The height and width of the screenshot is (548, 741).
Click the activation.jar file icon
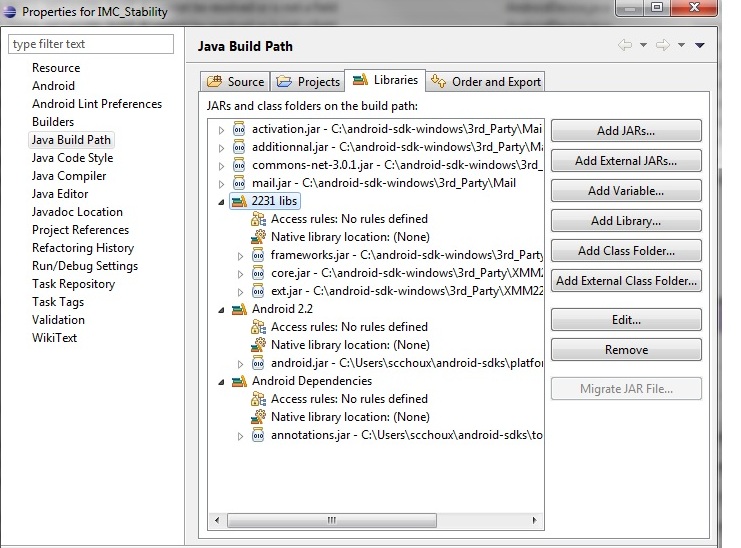coord(239,129)
